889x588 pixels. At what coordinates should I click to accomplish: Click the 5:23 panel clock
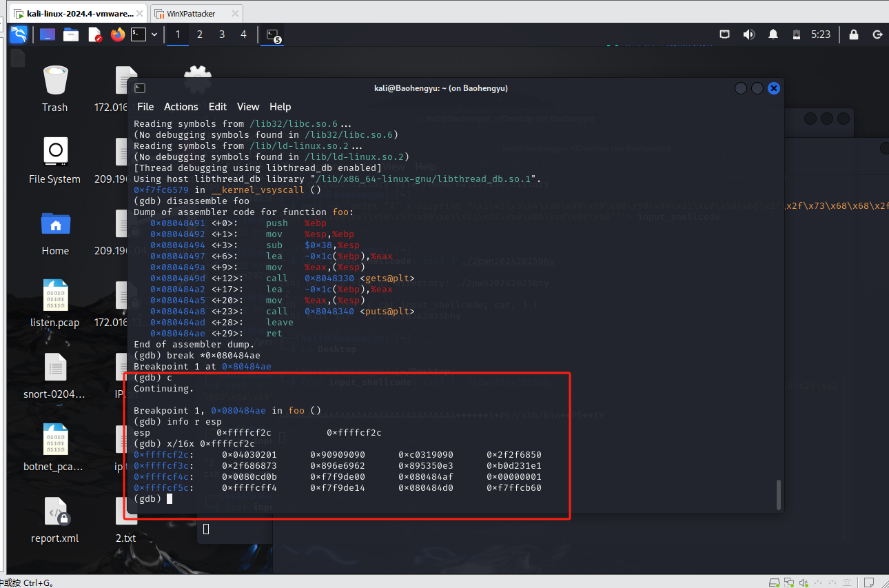click(x=821, y=34)
